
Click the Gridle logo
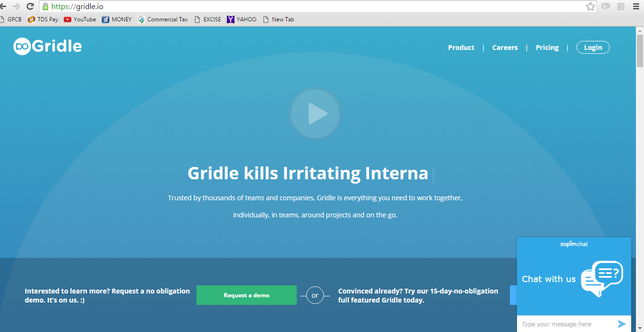click(48, 46)
